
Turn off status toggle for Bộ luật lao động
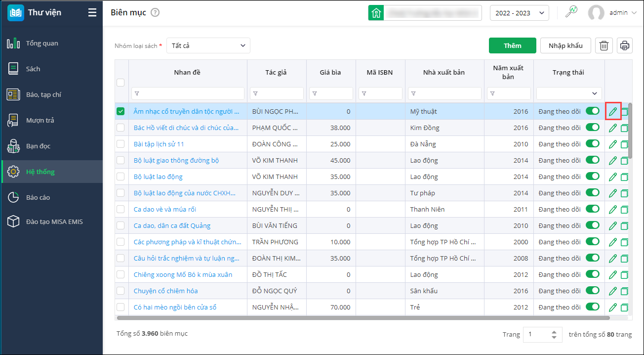(592, 177)
